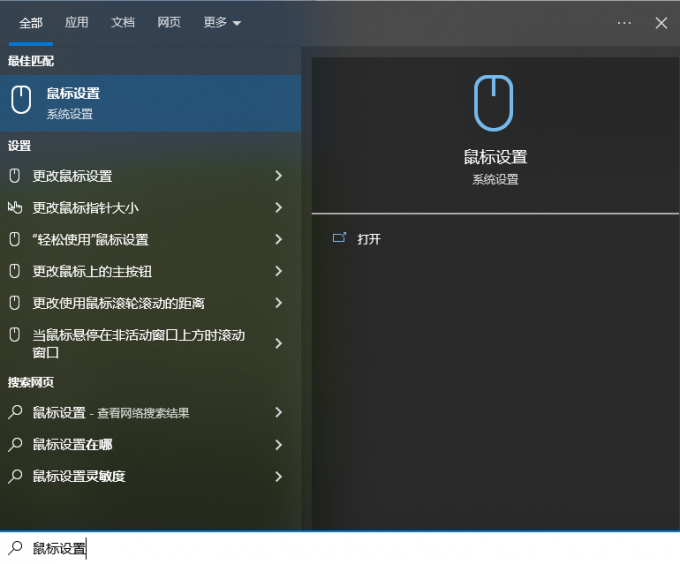Open the 更多 dropdown filter
The image size is (680, 564).
tap(222, 23)
